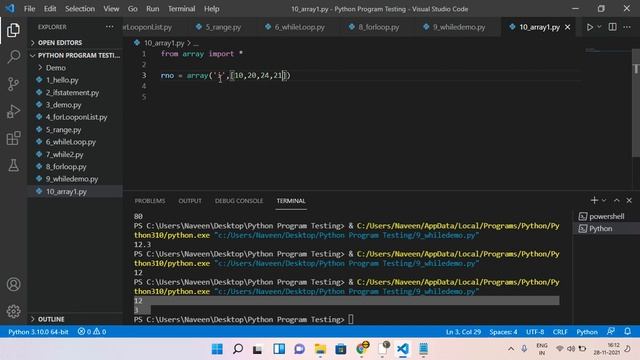Change end of line sequence CRLF

click(x=560, y=332)
